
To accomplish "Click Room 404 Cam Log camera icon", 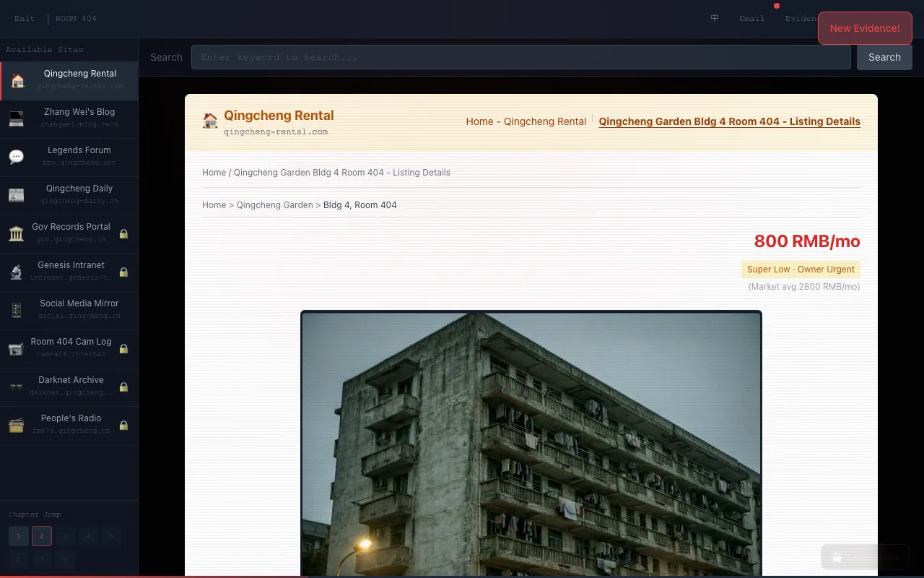I will [x=17, y=348].
